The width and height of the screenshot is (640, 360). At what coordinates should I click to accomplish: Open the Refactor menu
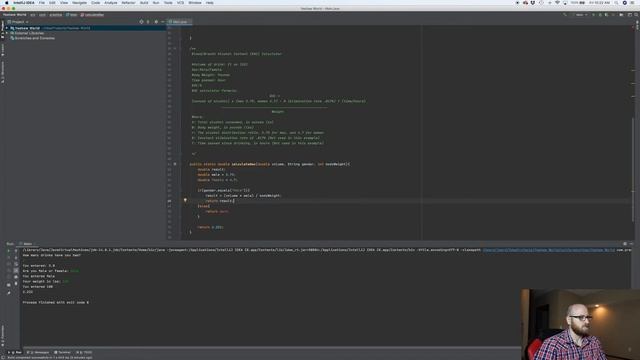click(x=128, y=2)
